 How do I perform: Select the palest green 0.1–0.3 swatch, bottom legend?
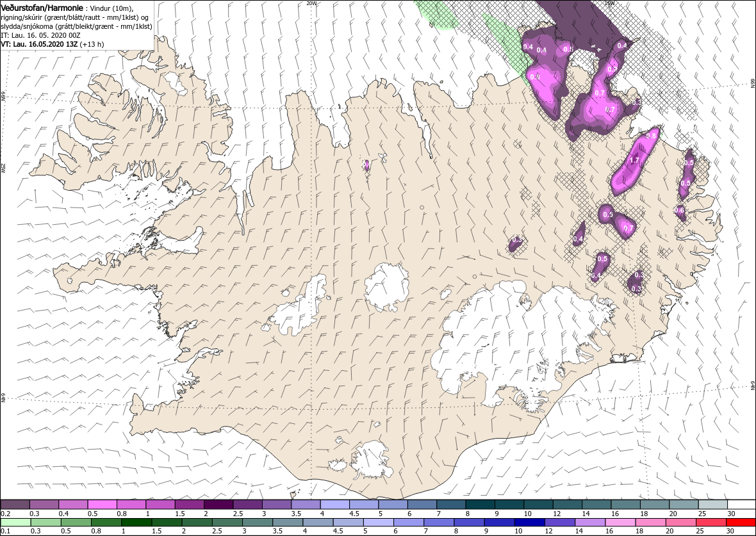(16, 523)
